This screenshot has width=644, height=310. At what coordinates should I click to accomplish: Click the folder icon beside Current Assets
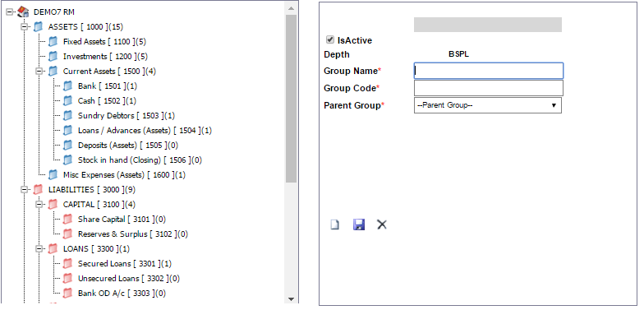point(53,71)
